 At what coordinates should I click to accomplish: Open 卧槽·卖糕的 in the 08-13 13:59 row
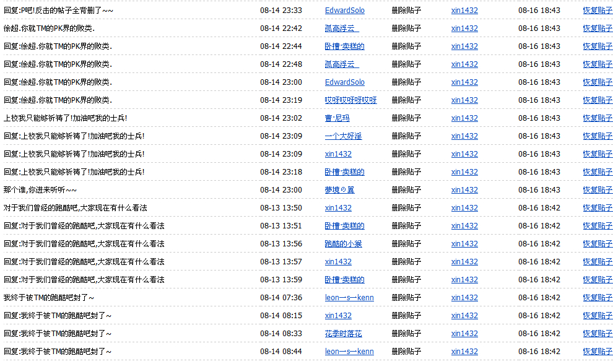pos(344,280)
